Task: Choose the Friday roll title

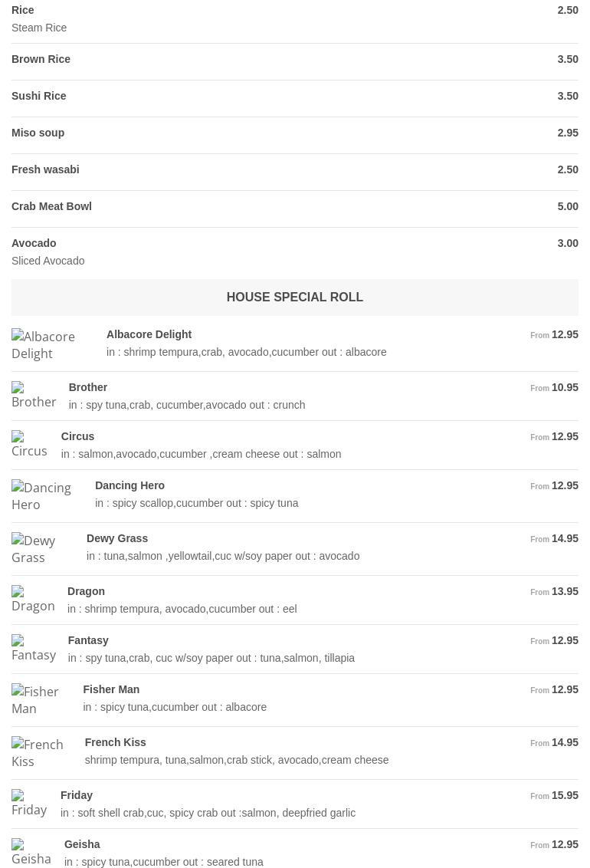Action: [77, 795]
